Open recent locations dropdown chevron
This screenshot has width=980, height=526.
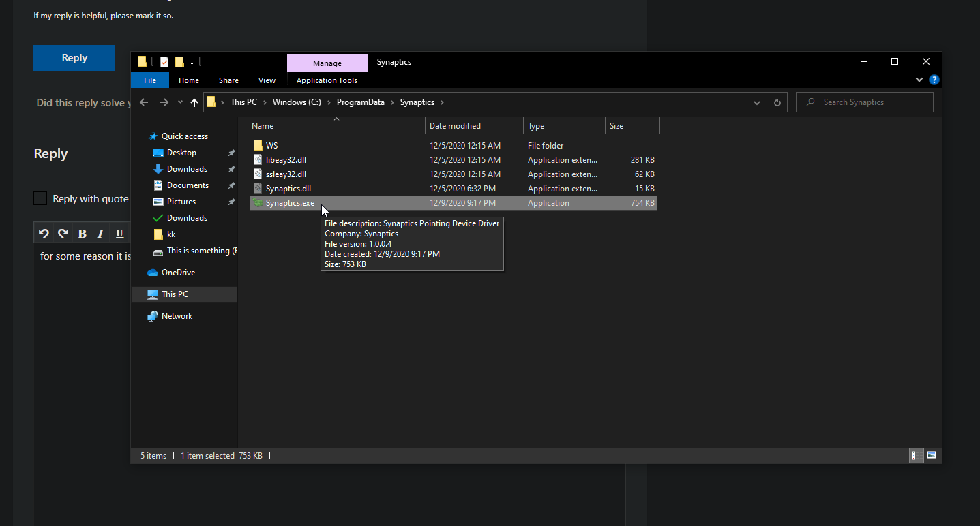(x=180, y=102)
